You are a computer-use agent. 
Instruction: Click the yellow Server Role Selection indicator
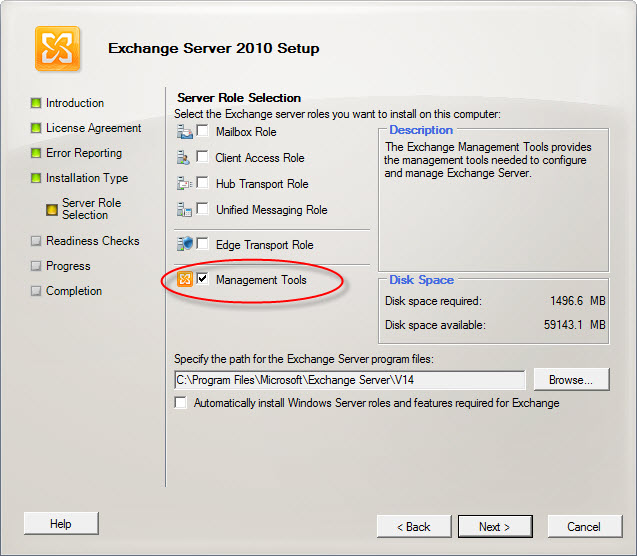point(52,210)
